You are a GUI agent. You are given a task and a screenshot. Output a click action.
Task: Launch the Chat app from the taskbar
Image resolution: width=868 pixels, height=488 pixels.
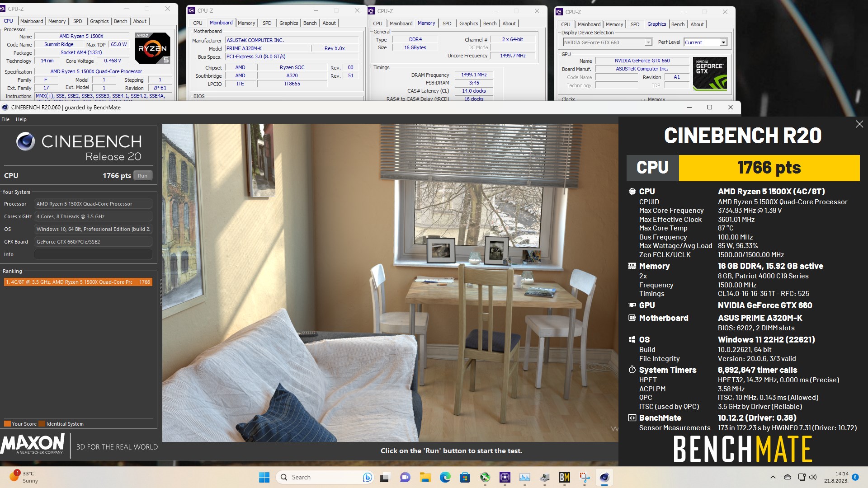405,477
